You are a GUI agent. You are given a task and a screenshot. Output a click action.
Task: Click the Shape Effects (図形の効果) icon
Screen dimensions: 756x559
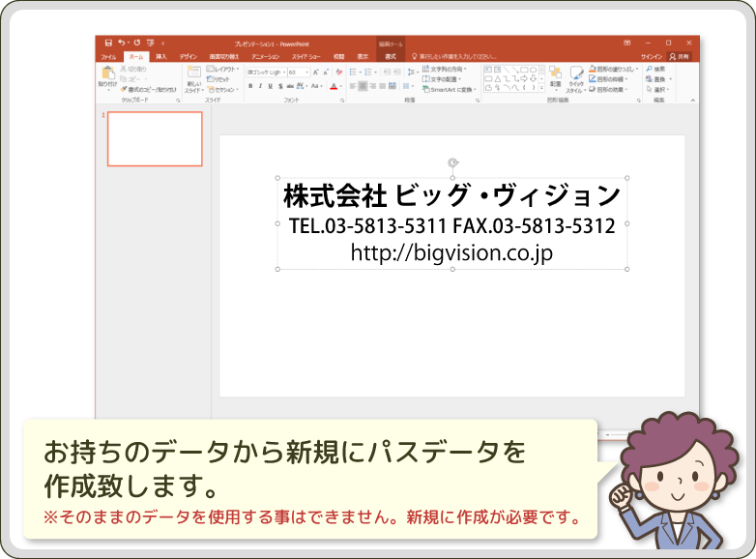593,90
